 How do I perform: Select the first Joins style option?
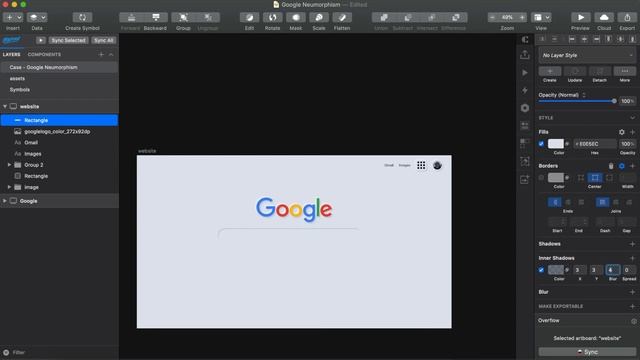click(602, 202)
